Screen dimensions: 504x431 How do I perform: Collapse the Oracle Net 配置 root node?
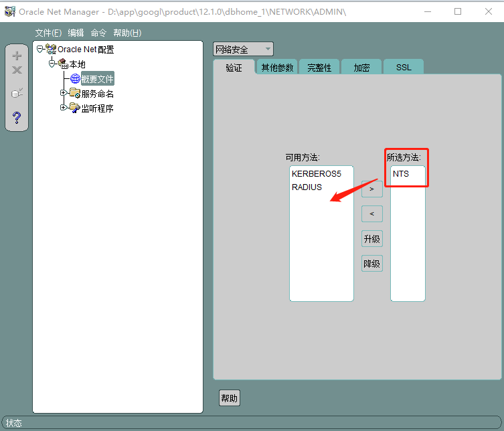(40, 49)
